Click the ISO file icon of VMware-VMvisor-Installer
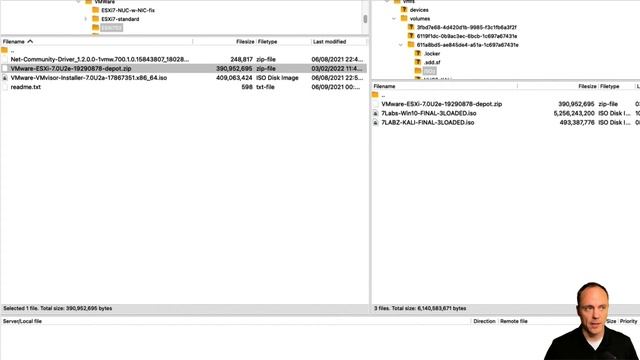The width and height of the screenshot is (640, 360). tap(4, 78)
